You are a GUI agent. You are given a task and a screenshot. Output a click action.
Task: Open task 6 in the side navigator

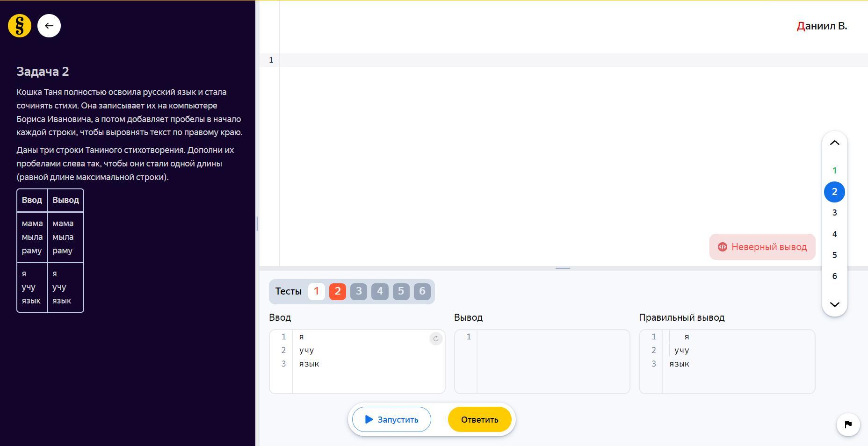[x=834, y=276]
